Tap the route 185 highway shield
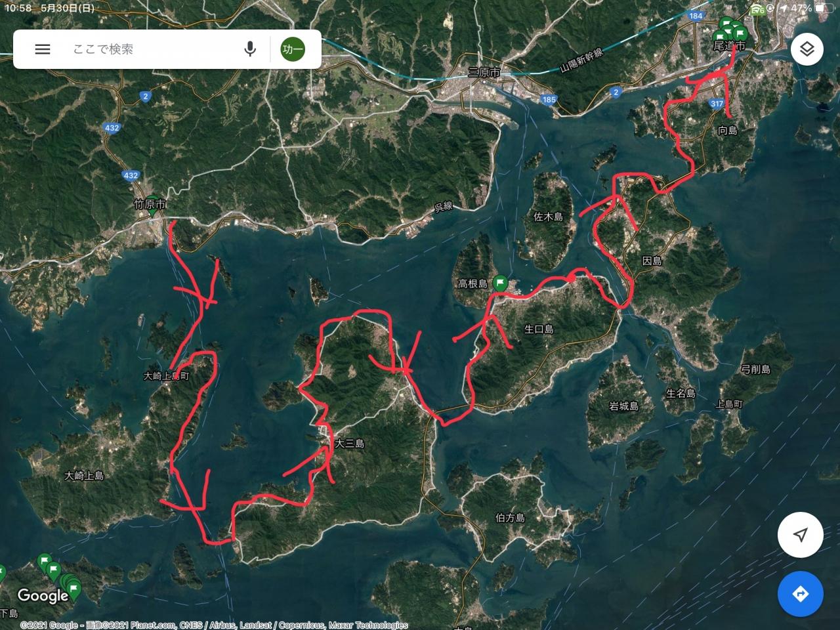 (x=549, y=100)
